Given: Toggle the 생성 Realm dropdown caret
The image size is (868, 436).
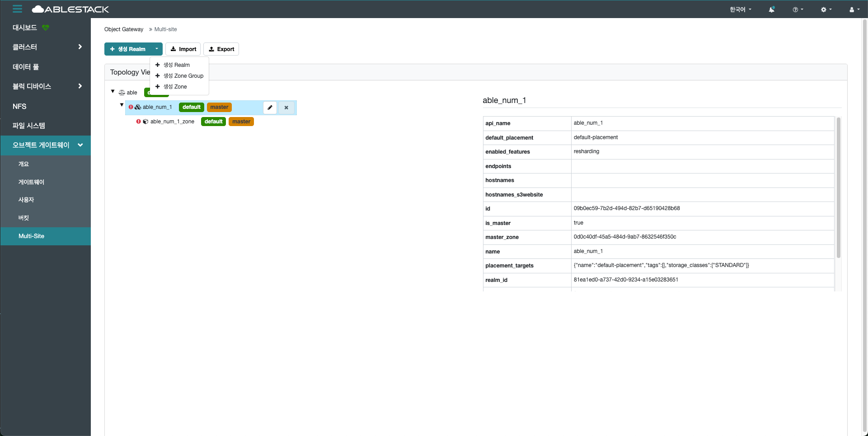Looking at the screenshot, I should (x=156, y=49).
